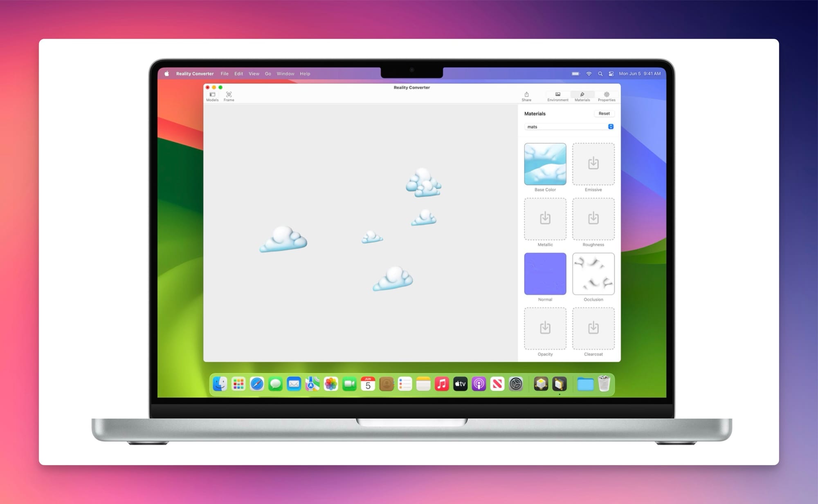This screenshot has height=504, width=818.
Task: Click the purple Normal map swatch
Action: click(545, 273)
